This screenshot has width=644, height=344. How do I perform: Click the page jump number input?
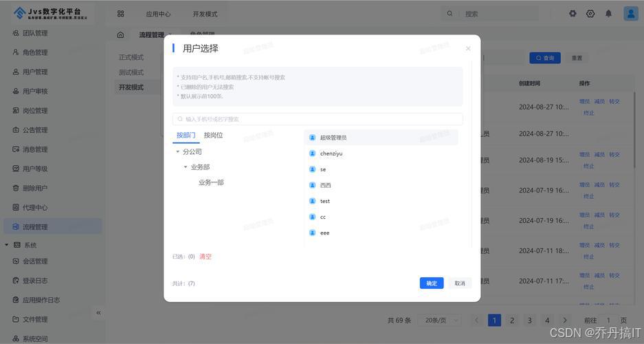pyautogui.click(x=608, y=320)
